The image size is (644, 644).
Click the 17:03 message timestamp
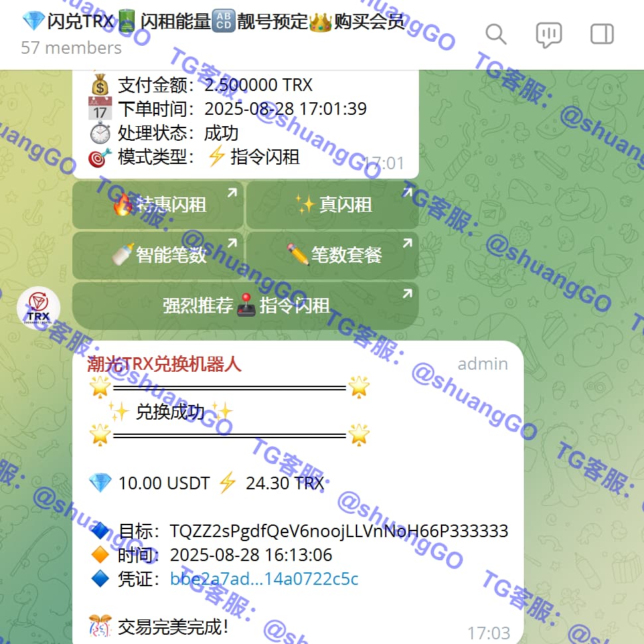coord(489,633)
